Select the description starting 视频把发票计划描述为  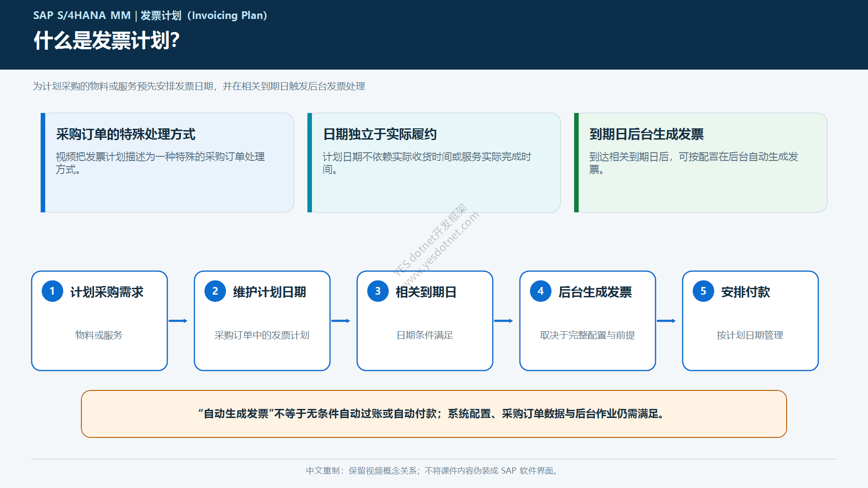pos(160,163)
